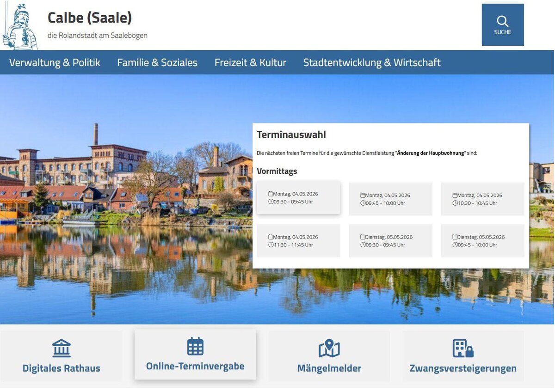This screenshot has width=555, height=392.
Task: Click the Digitales Rathaus building icon
Action: [x=62, y=348]
